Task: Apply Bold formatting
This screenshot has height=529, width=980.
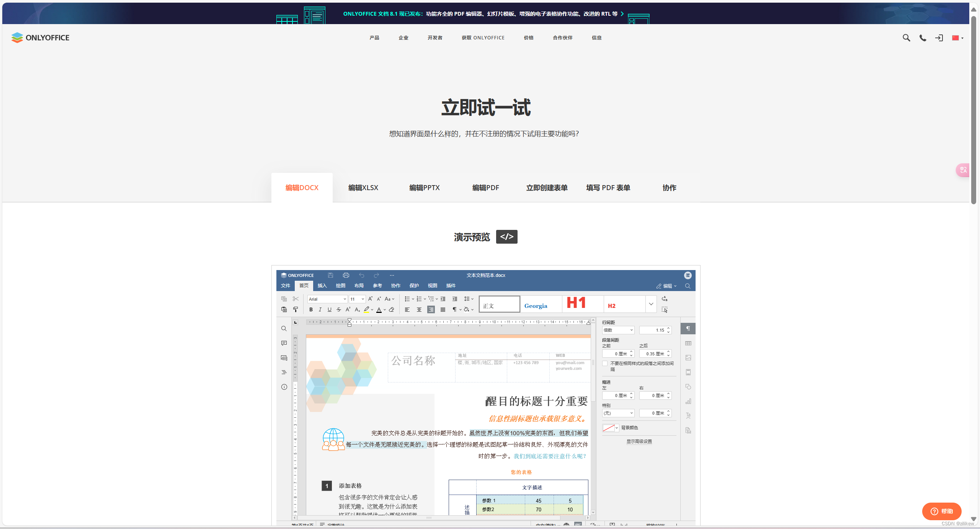Action: pyautogui.click(x=311, y=309)
